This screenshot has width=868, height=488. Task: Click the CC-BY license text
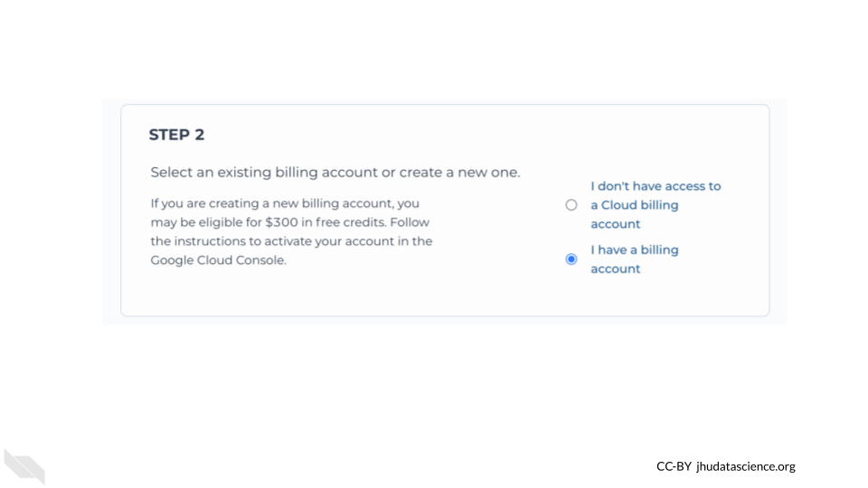674,466
